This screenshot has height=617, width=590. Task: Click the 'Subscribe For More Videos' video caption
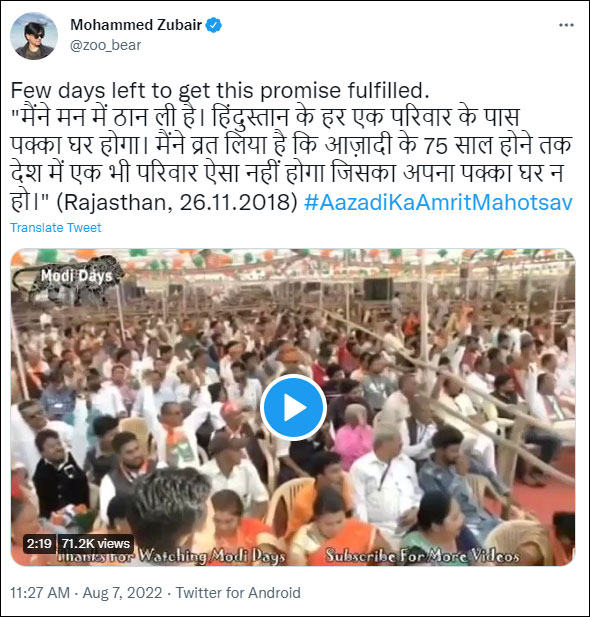click(x=422, y=556)
